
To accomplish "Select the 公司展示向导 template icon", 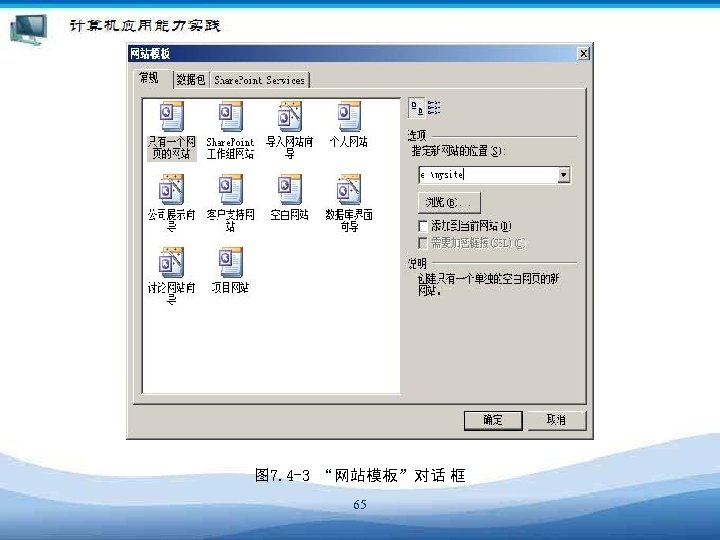I will [x=172, y=189].
